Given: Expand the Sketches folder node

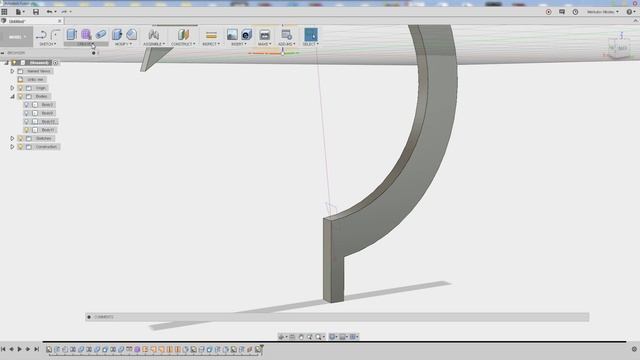Looking at the screenshot, I should (x=12, y=138).
